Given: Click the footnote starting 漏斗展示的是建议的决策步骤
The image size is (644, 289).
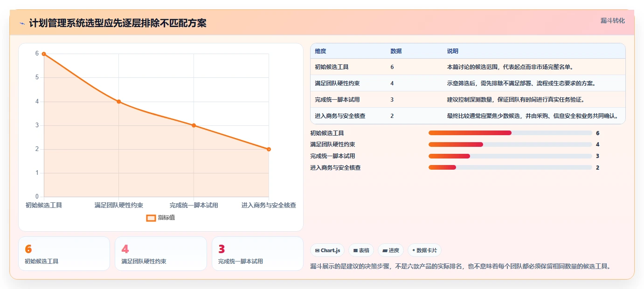Looking at the screenshot, I should point(460,267).
